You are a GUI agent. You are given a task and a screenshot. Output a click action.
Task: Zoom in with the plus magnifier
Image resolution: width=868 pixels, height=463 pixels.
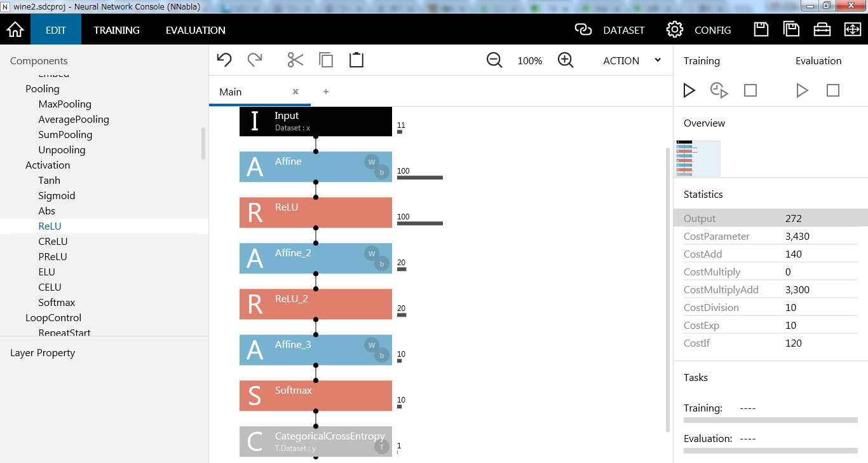coord(566,60)
